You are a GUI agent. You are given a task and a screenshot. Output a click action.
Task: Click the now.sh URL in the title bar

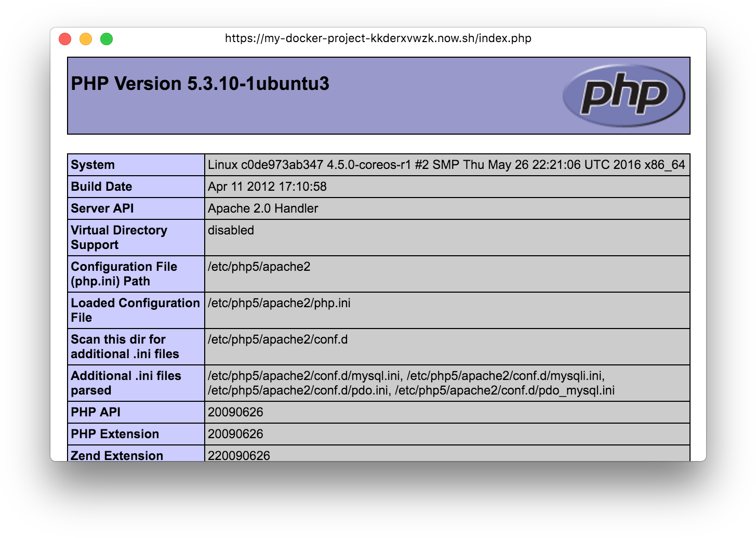tap(378, 38)
